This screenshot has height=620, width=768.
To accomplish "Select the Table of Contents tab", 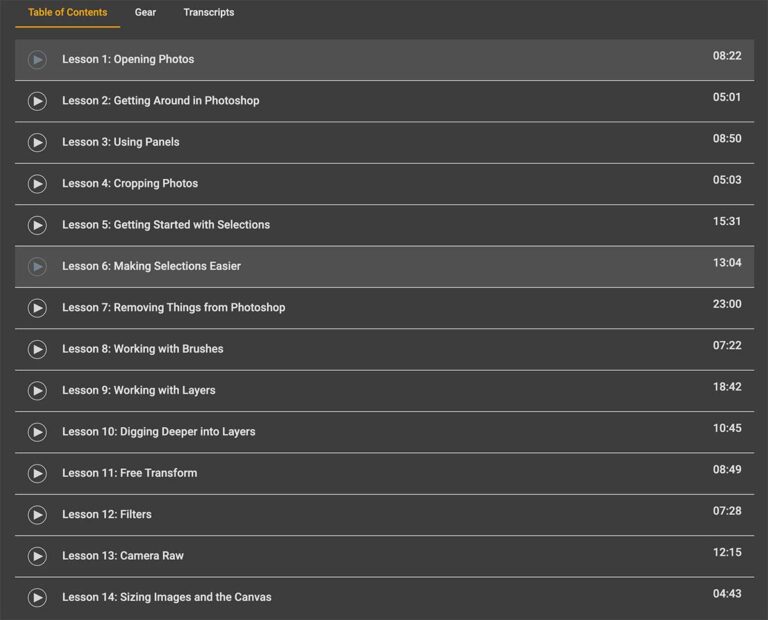I will (x=67, y=13).
